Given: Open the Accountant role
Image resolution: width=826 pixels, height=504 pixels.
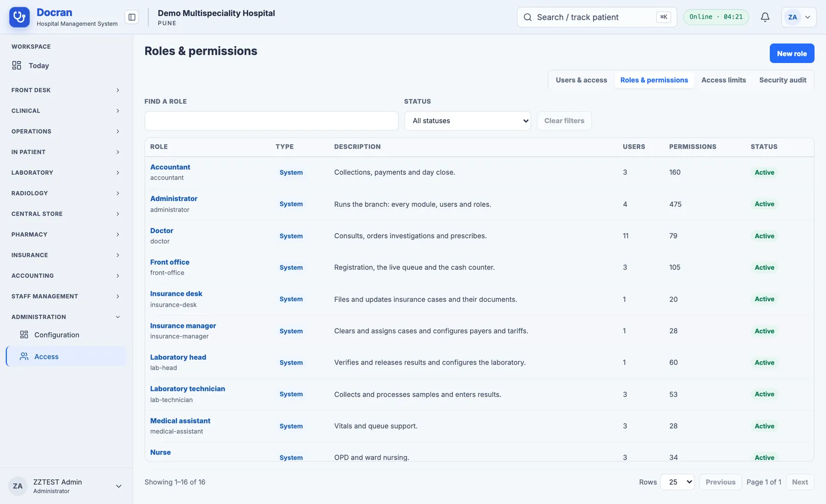Looking at the screenshot, I should point(170,167).
